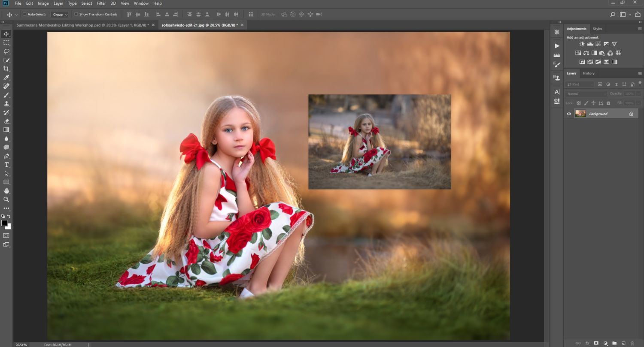
Task: Open the Actions panel play icon
Action: [x=557, y=45]
